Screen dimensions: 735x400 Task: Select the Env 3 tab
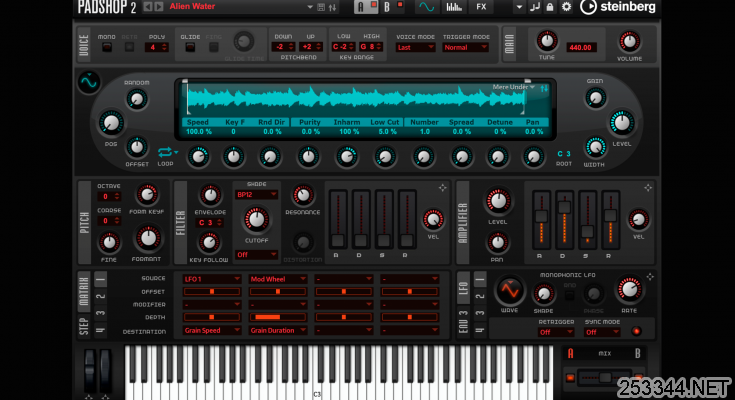(x=463, y=321)
